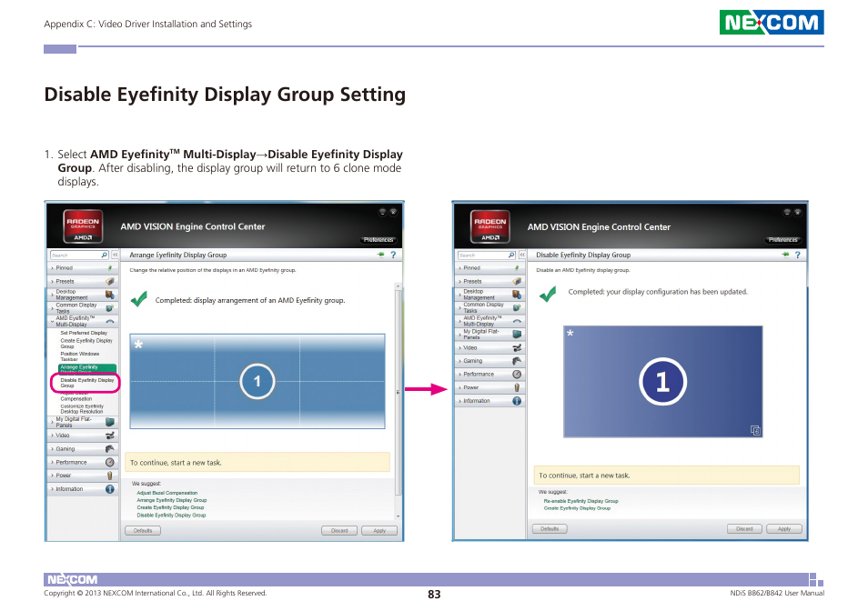
Task: Click AMD Eyefinity Multi-Display icon in Disable window
Action: tap(517, 321)
